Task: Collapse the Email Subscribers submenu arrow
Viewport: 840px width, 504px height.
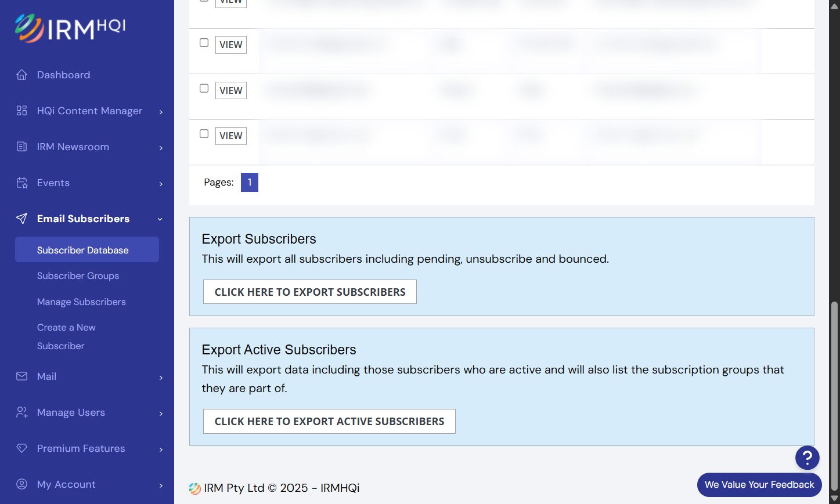Action: 160,219
